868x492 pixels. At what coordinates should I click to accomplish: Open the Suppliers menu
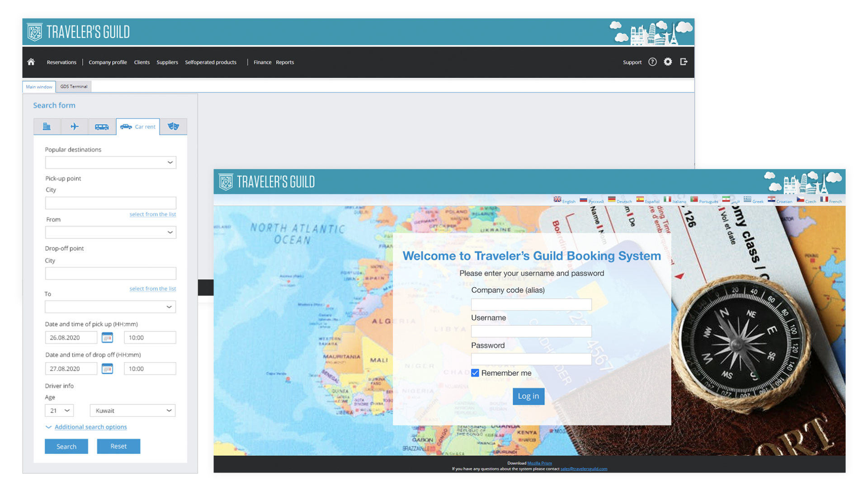pyautogui.click(x=167, y=62)
